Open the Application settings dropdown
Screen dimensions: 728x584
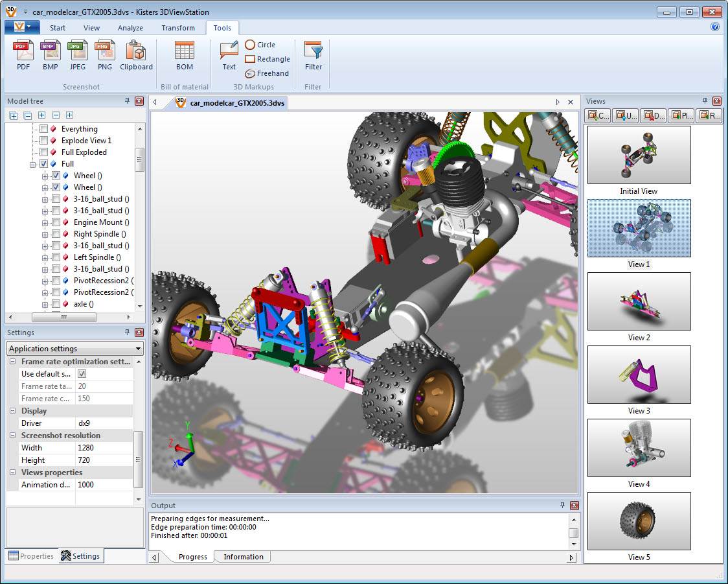pos(74,349)
